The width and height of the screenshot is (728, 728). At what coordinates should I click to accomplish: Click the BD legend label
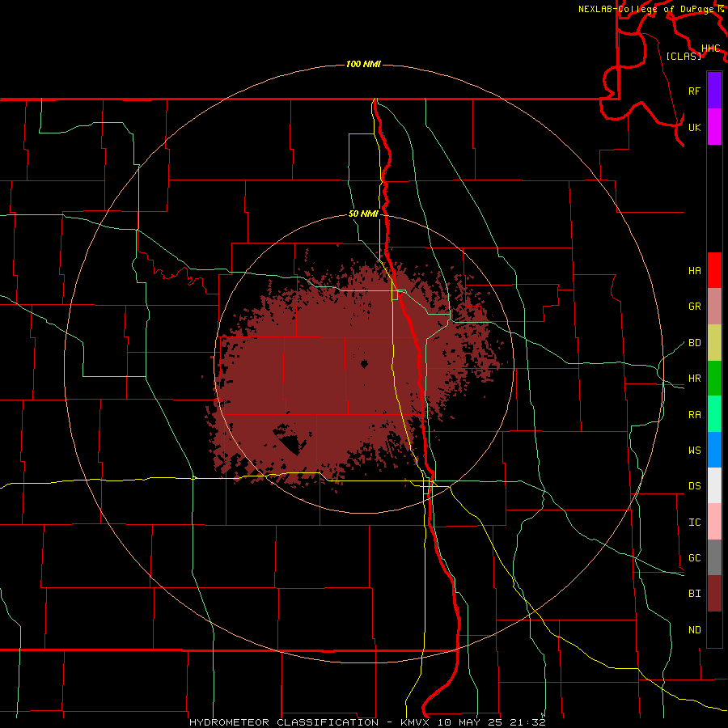point(694,343)
